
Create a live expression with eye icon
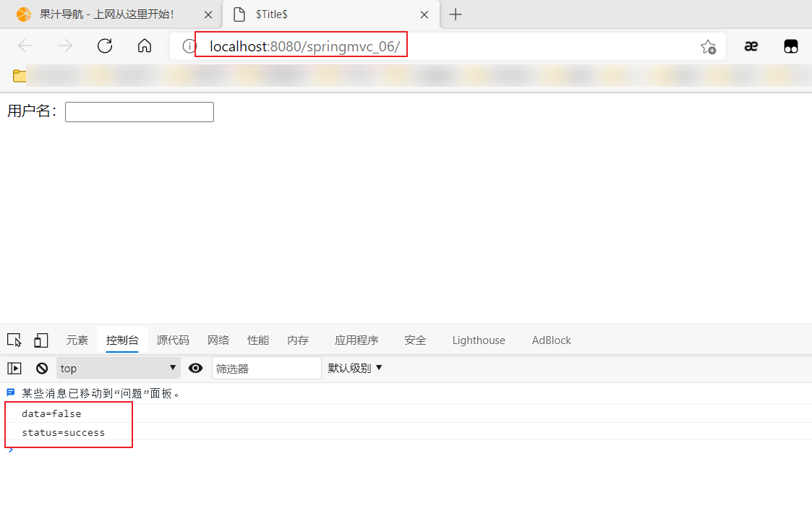click(x=195, y=369)
